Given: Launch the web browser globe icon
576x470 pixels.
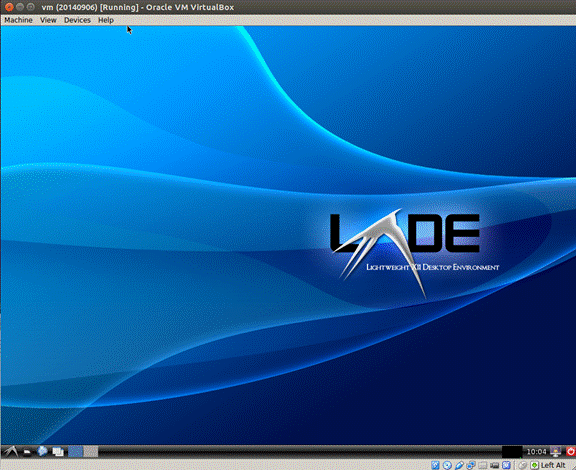Looking at the screenshot, I should coord(43,451).
